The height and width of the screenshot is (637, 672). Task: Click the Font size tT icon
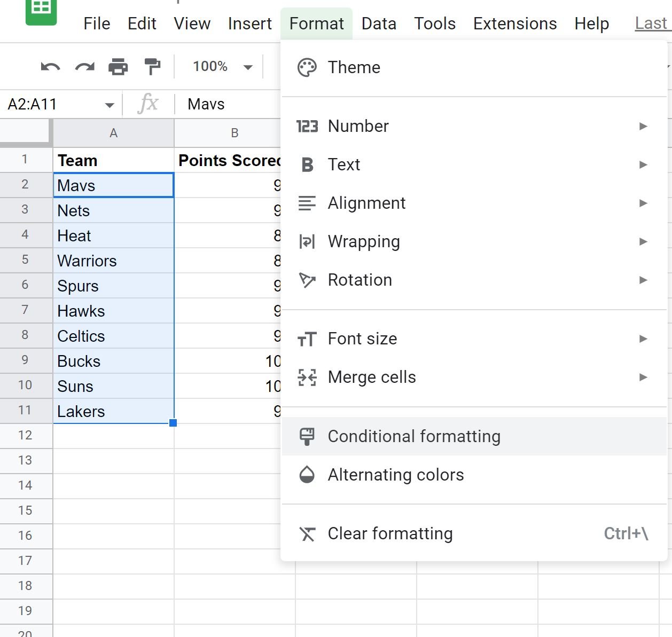tap(307, 339)
